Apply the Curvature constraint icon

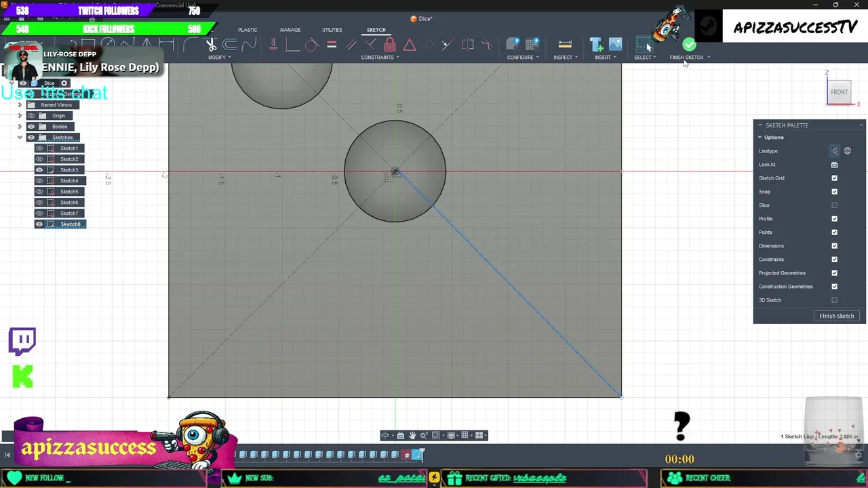(x=487, y=45)
